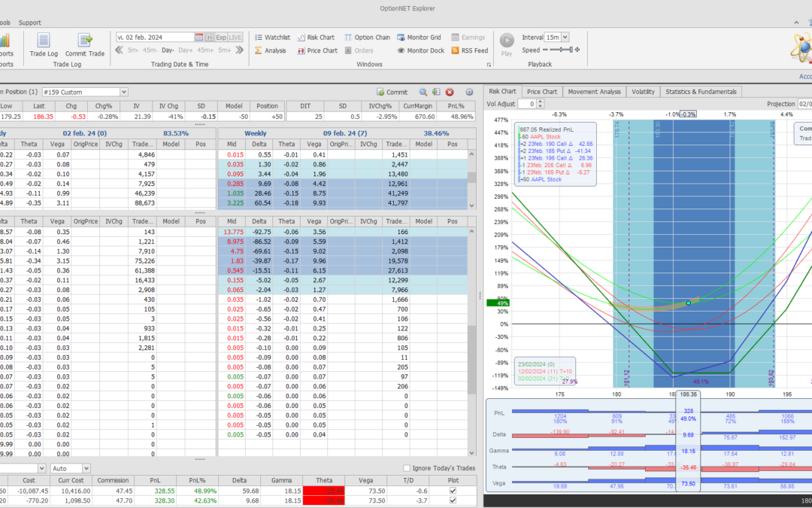This screenshot has height=508, width=812.
Task: Click the Commit button in position panel
Action: click(392, 92)
